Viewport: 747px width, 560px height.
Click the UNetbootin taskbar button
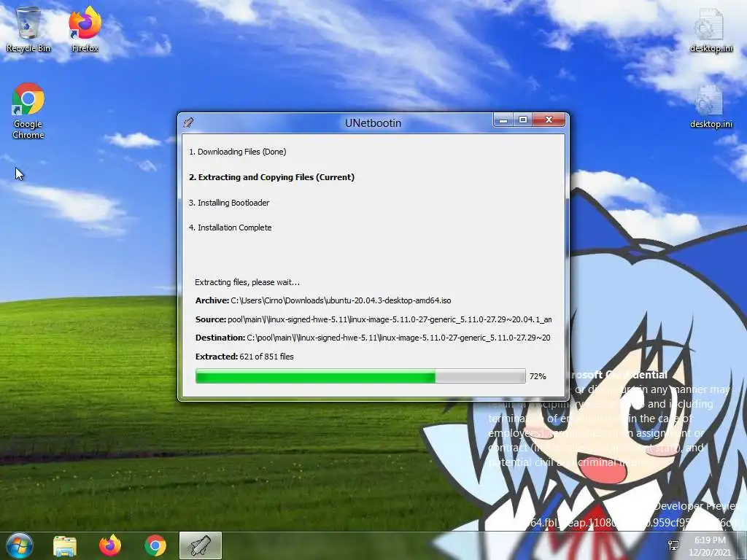point(201,545)
